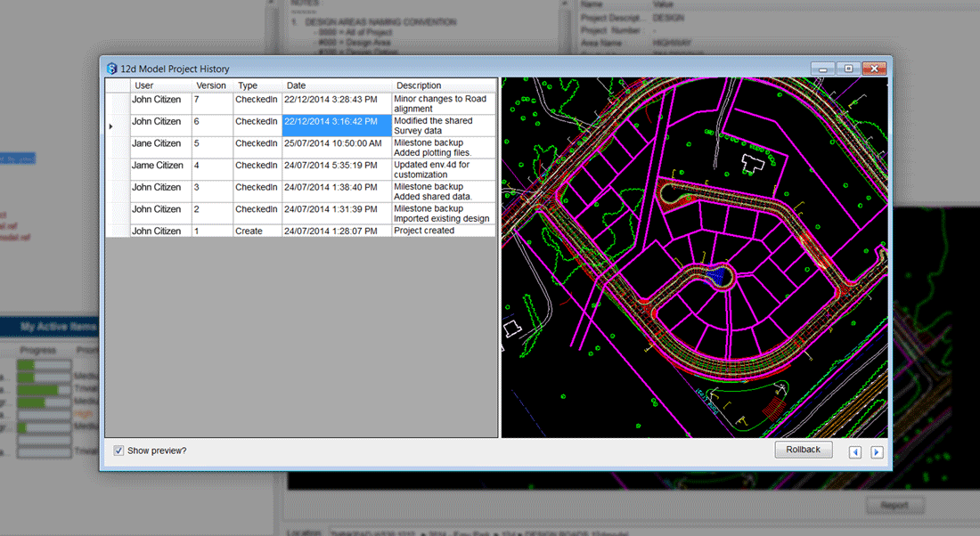The width and height of the screenshot is (980, 536).
Task: Click the 12d Model logo icon in title bar
Action: [112, 69]
